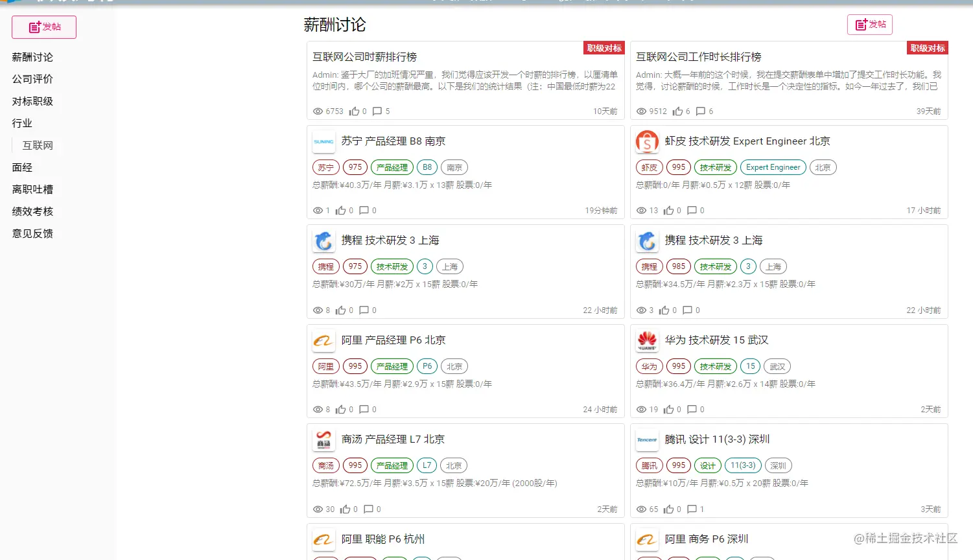Open 面经 in the sidebar
This screenshot has width=973, height=560.
(x=22, y=167)
